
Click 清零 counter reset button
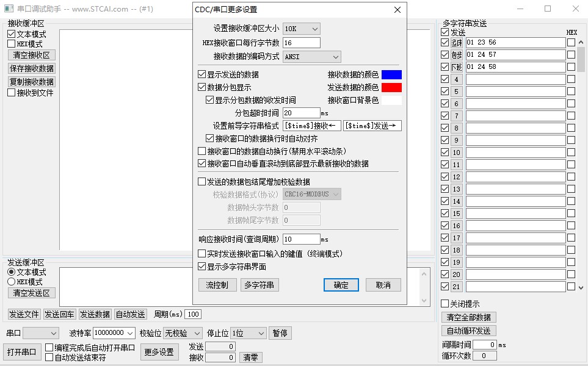pos(250,357)
